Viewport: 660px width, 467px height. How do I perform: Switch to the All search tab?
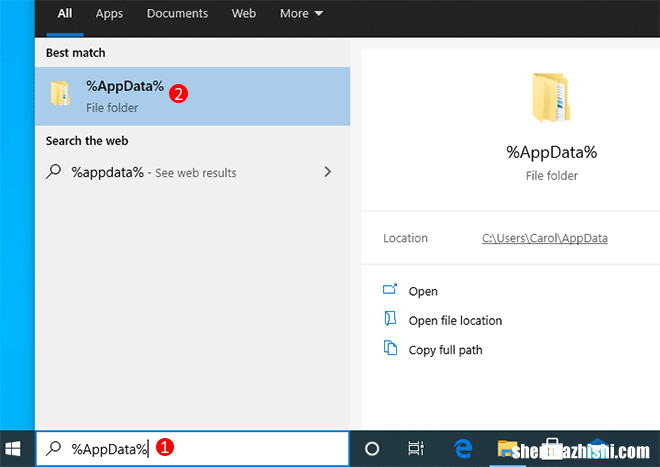click(x=65, y=13)
